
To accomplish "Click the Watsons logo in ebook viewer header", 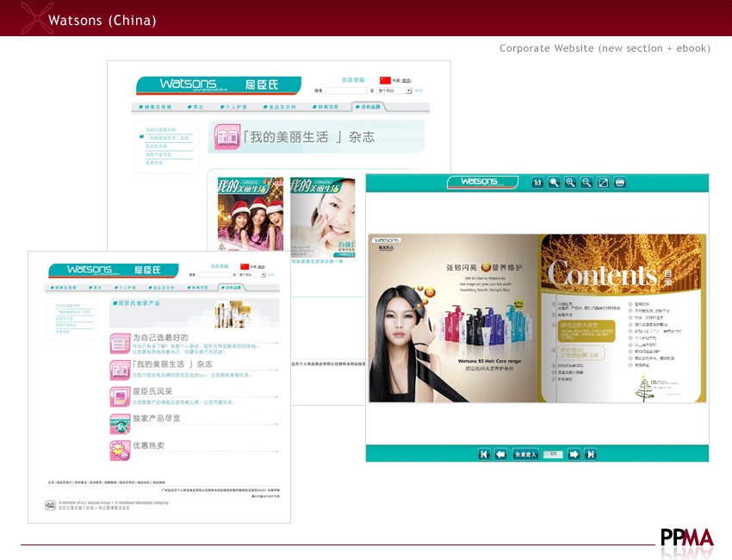I will (483, 182).
